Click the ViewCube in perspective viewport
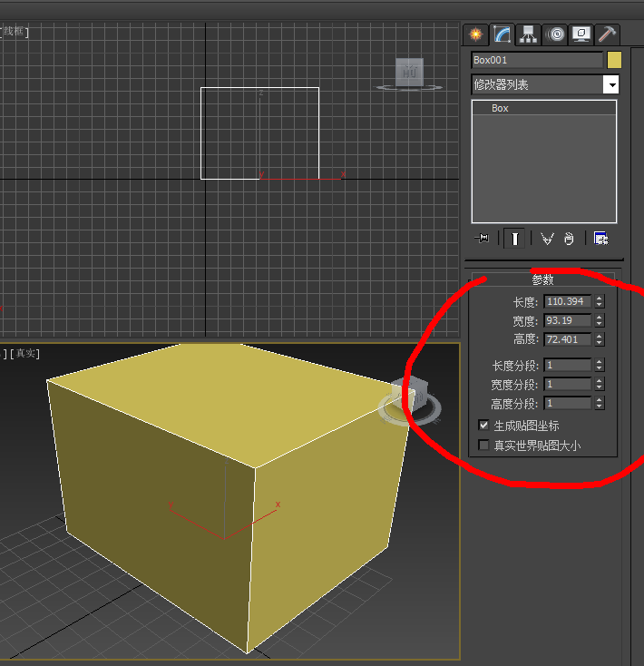This screenshot has height=666, width=644. (410, 394)
